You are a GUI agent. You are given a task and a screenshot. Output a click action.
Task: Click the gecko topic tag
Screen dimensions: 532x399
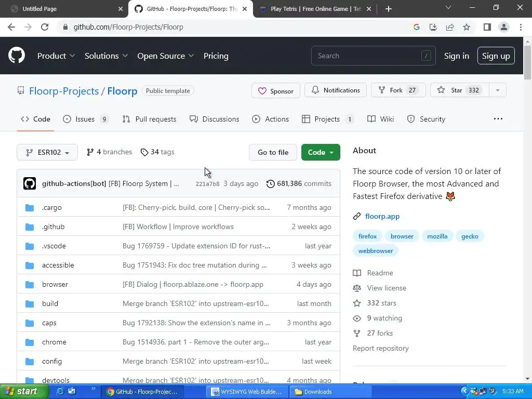click(x=470, y=236)
